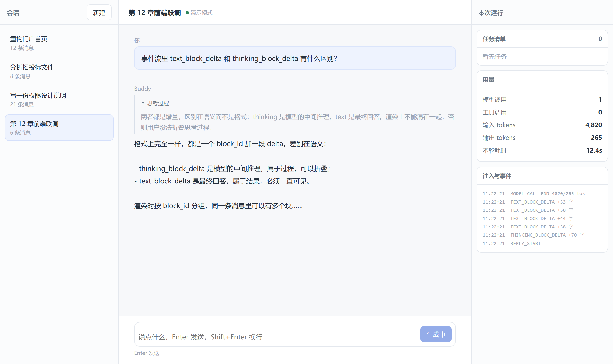Click the 工具调用 usage row
Image resolution: width=613 pixels, height=364 pixels.
(542, 112)
